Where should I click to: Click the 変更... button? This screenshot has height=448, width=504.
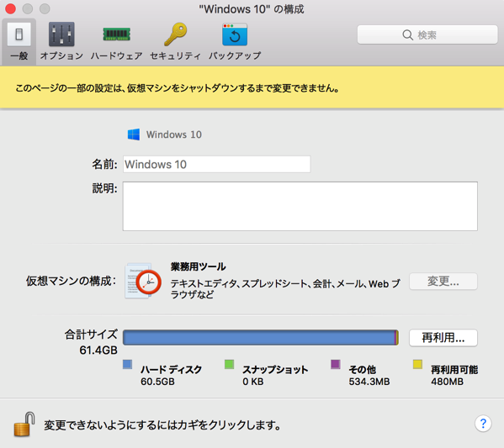[443, 282]
